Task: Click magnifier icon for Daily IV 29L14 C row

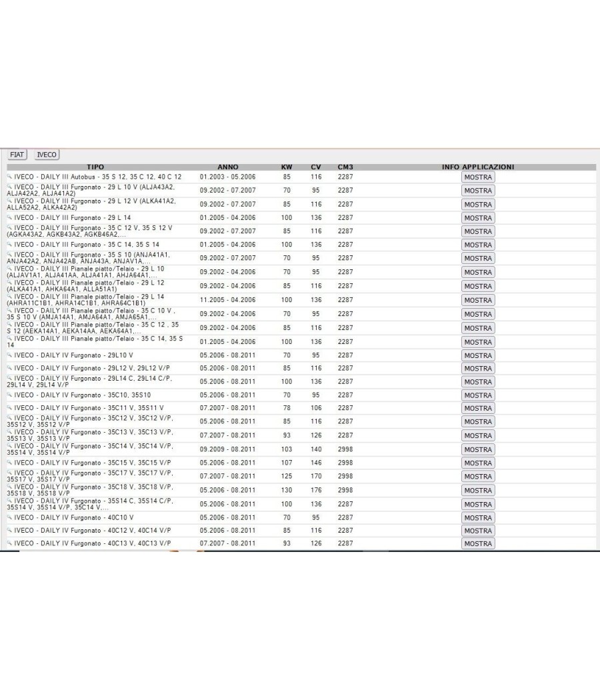Action: [9, 378]
